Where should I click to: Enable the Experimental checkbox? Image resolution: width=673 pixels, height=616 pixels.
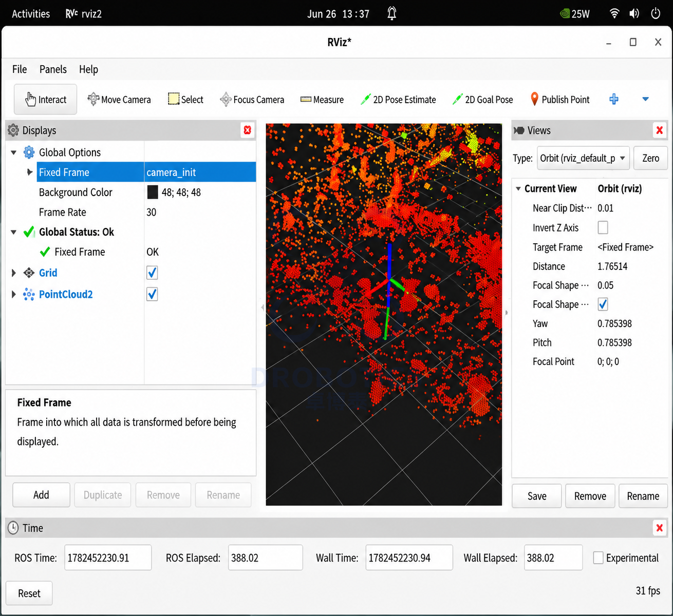tap(598, 558)
